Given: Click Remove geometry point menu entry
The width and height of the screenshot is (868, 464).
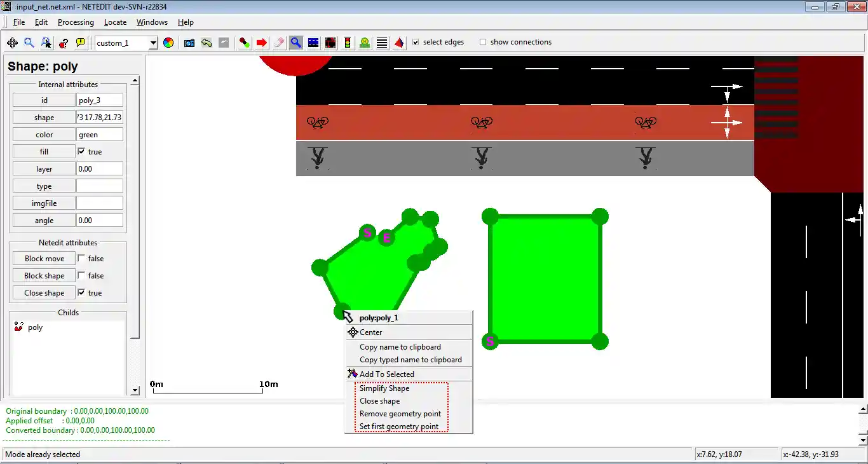Looking at the screenshot, I should [400, 414].
